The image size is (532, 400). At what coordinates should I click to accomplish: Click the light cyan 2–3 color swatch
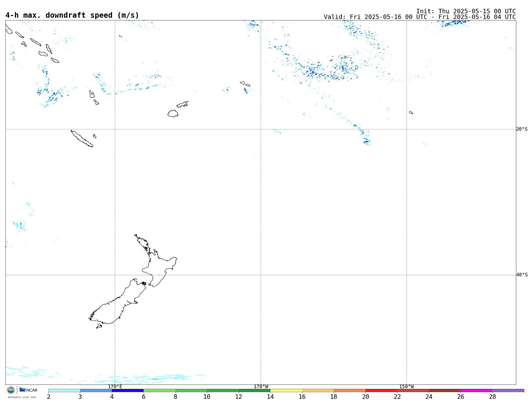point(64,390)
